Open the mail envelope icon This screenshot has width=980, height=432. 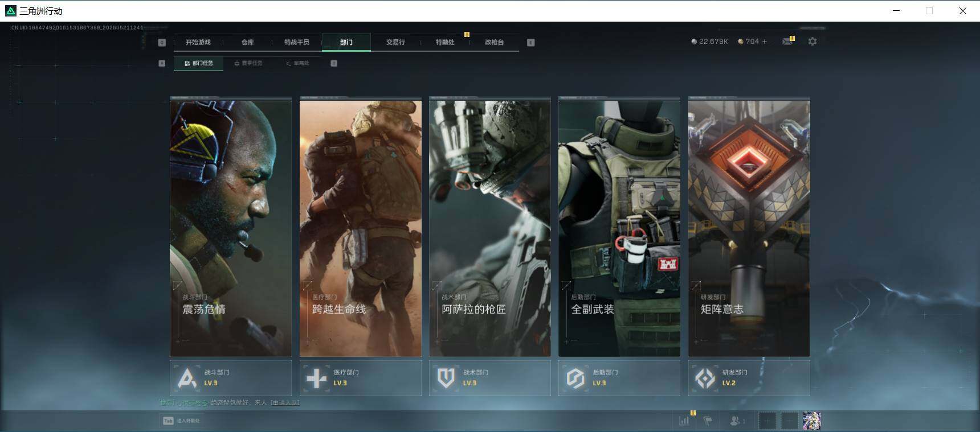pos(787,42)
